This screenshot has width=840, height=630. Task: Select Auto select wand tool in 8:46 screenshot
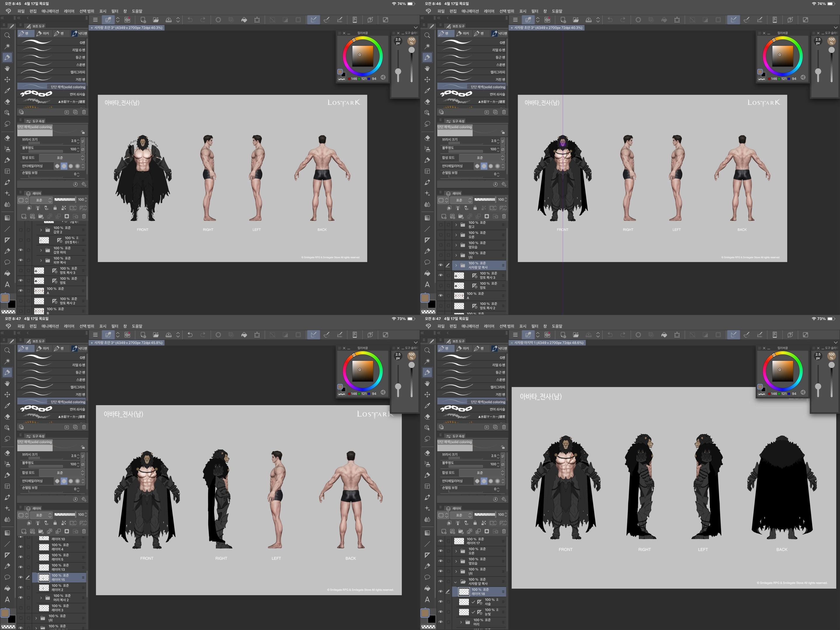427,46
